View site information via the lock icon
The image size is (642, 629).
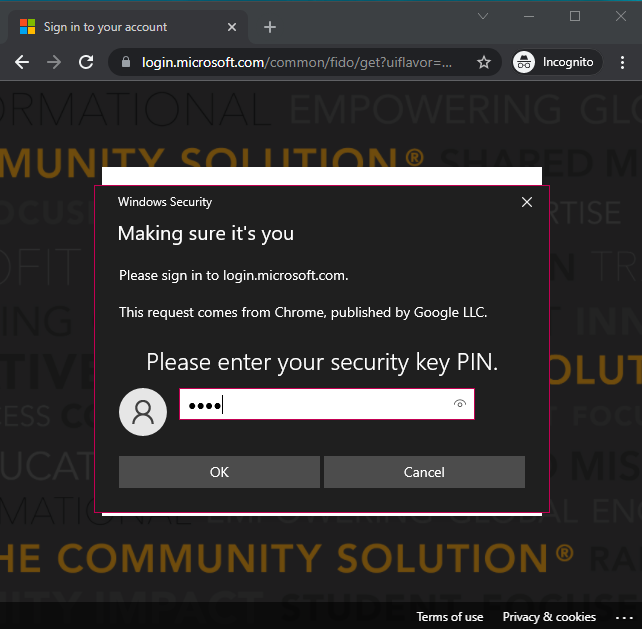coord(125,62)
